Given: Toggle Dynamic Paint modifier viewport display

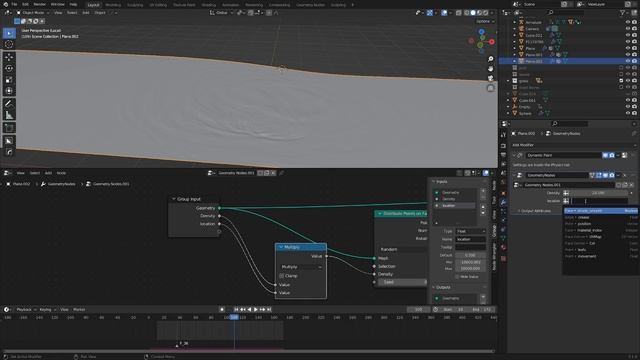Looking at the screenshot, I should pos(605,156).
